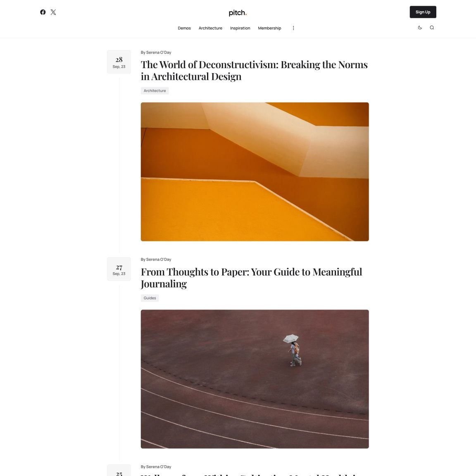Open the X (Twitter) social icon

click(53, 12)
